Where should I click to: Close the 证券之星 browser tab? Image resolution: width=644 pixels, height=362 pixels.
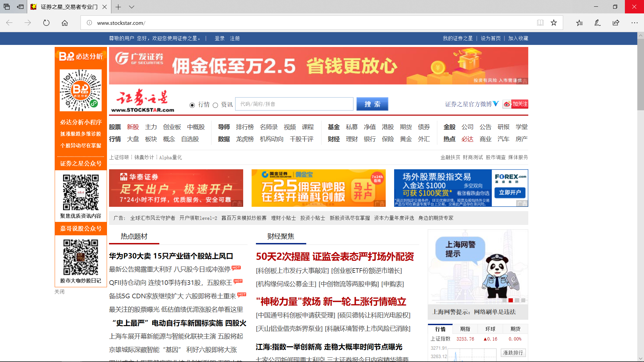pyautogui.click(x=105, y=7)
